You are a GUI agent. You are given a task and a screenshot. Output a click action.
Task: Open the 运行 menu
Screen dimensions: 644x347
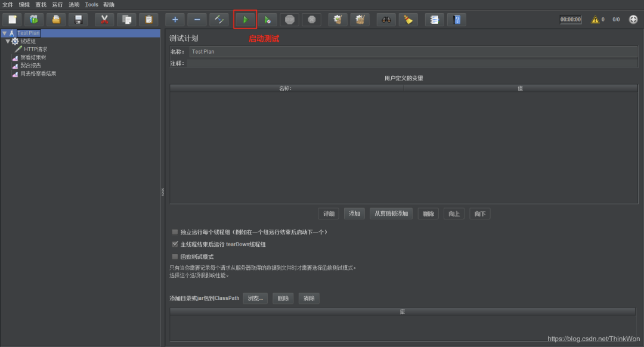pos(57,5)
